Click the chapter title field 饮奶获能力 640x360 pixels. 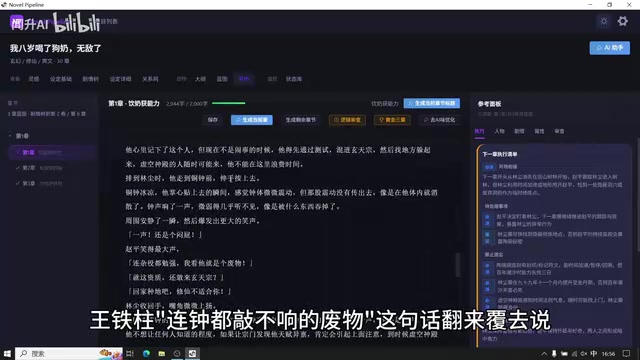click(x=384, y=104)
